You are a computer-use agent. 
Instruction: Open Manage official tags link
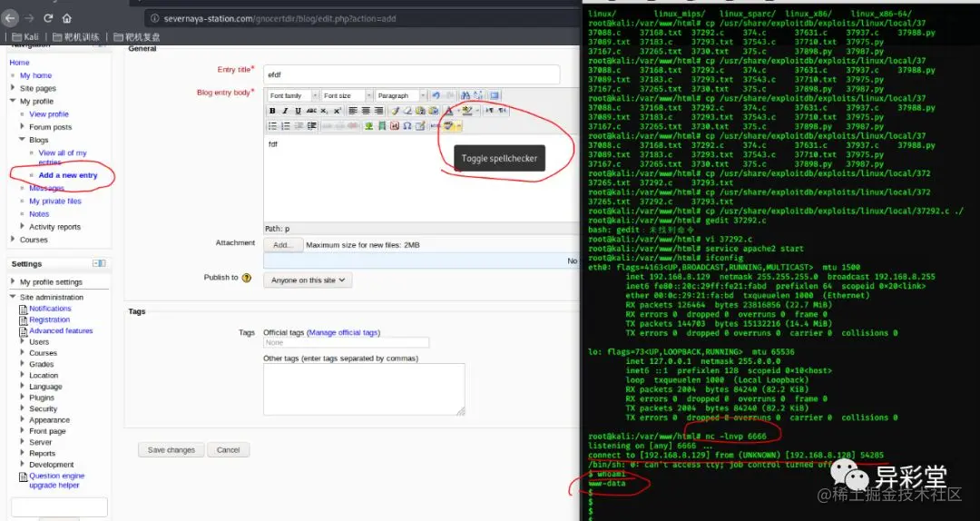(343, 333)
